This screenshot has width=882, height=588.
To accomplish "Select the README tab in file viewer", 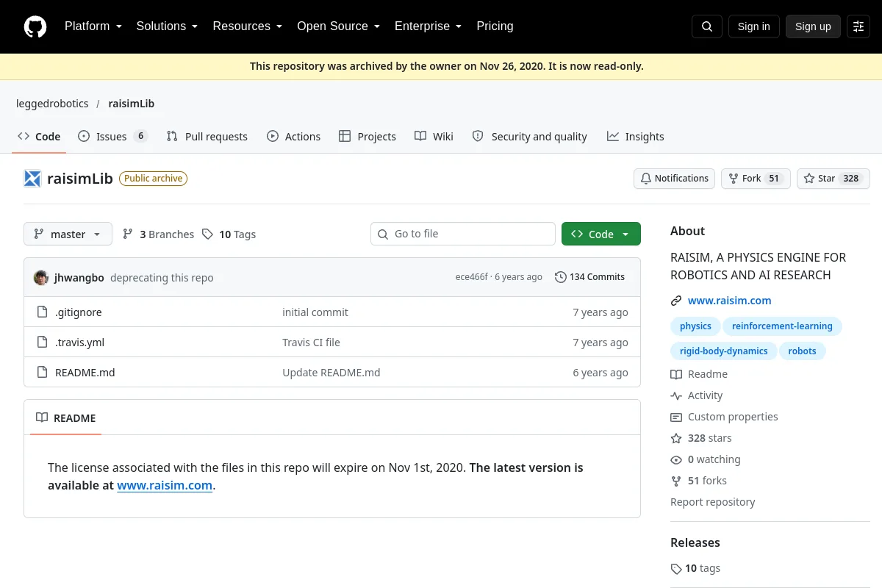I will (x=66, y=418).
